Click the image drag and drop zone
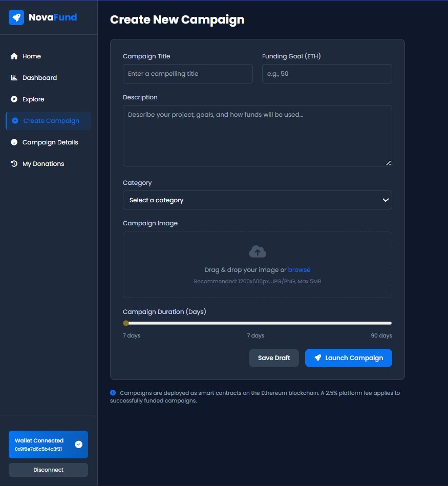 [x=258, y=264]
